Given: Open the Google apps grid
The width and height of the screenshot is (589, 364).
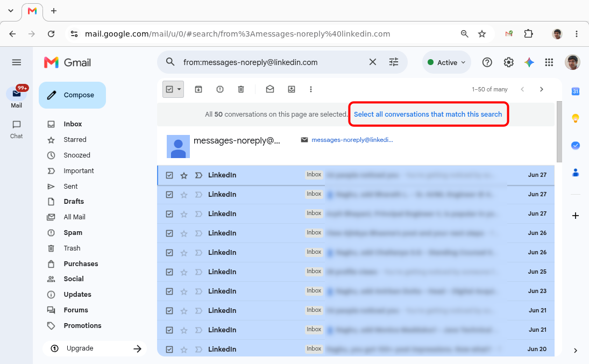Looking at the screenshot, I should pyautogui.click(x=549, y=62).
